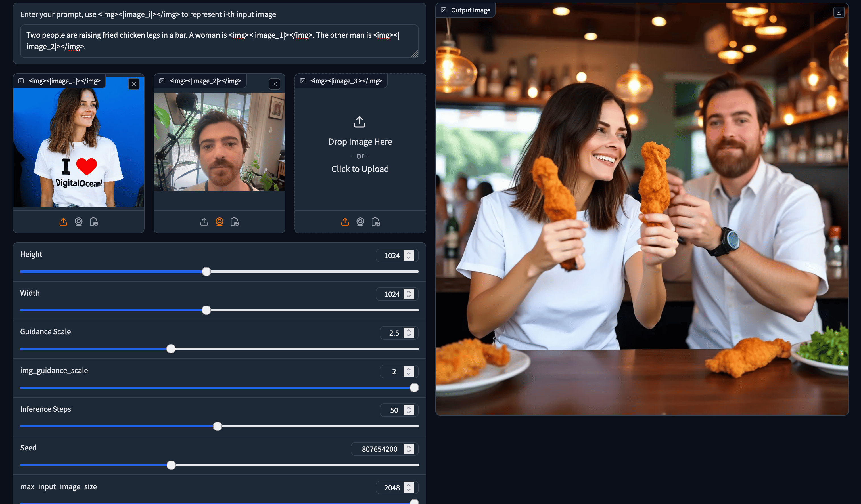
Task: Click the Height slider handle
Action: pos(206,272)
